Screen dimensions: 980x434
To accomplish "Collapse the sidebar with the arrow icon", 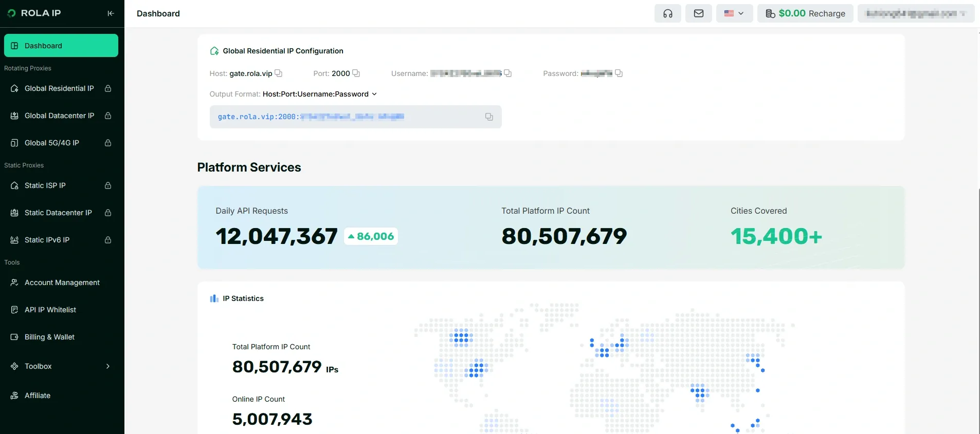I will click(x=111, y=13).
